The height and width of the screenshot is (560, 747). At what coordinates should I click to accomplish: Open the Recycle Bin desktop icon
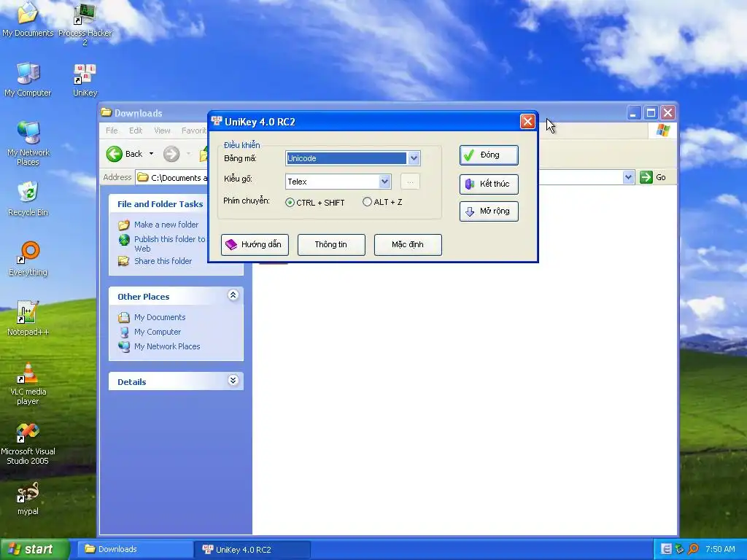click(x=28, y=192)
